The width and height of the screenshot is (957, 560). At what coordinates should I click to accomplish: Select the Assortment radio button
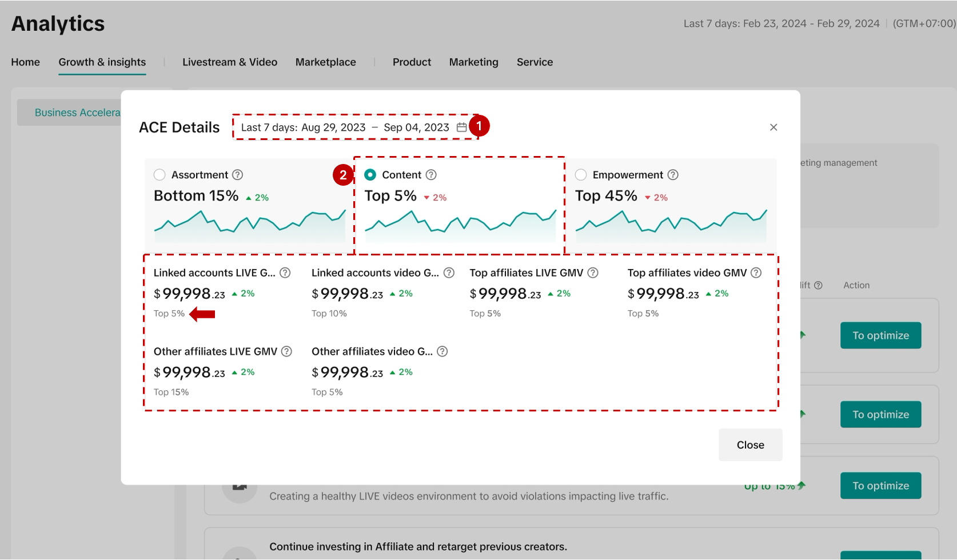[159, 175]
